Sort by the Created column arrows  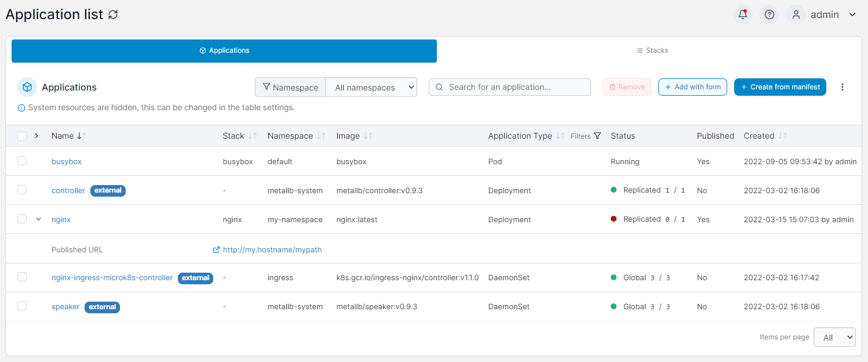(x=783, y=136)
